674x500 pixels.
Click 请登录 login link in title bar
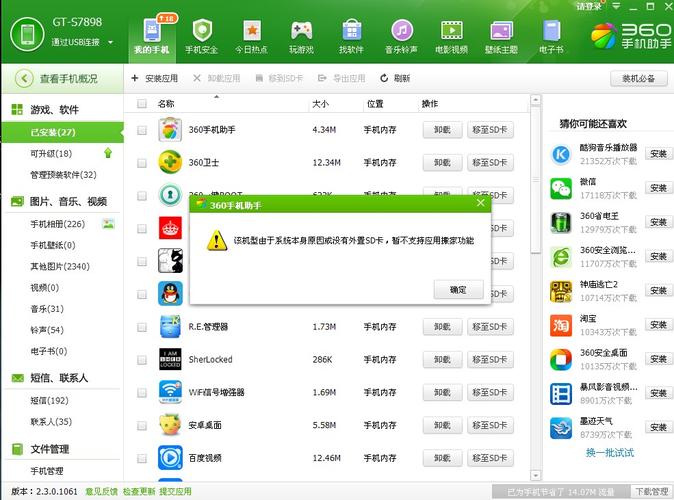(x=588, y=6)
